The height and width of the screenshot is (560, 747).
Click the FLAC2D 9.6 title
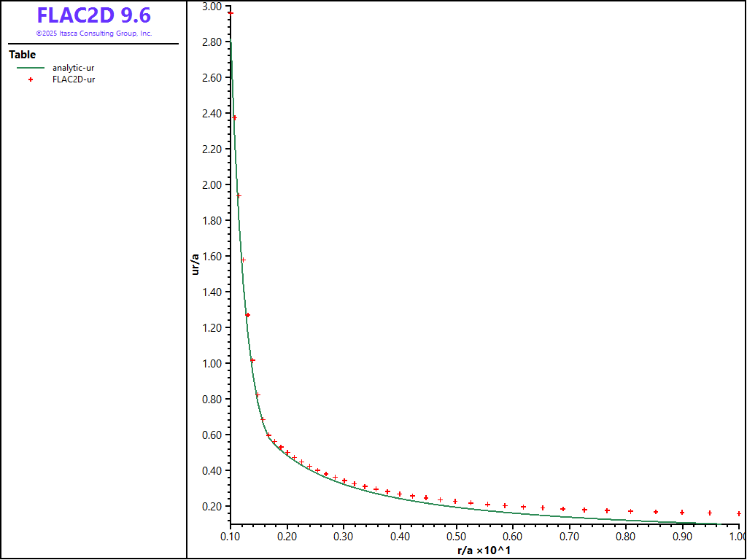click(x=93, y=15)
